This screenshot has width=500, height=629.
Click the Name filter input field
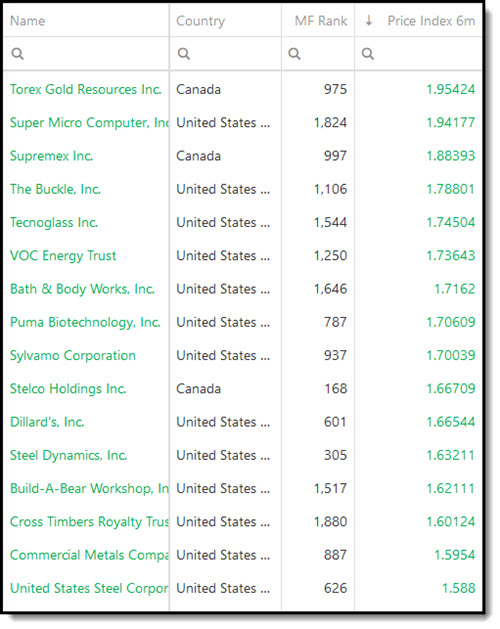(86, 53)
